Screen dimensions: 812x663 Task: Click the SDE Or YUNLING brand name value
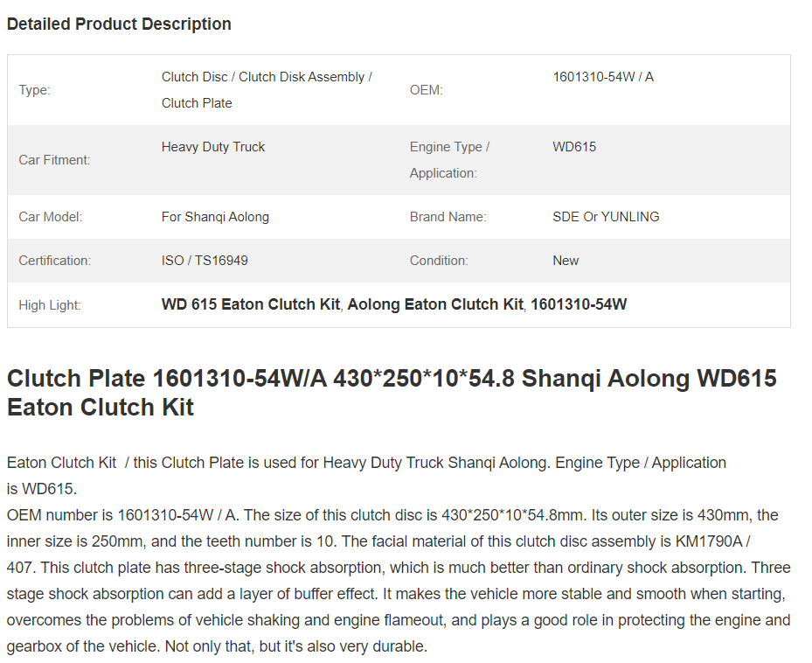click(x=606, y=217)
